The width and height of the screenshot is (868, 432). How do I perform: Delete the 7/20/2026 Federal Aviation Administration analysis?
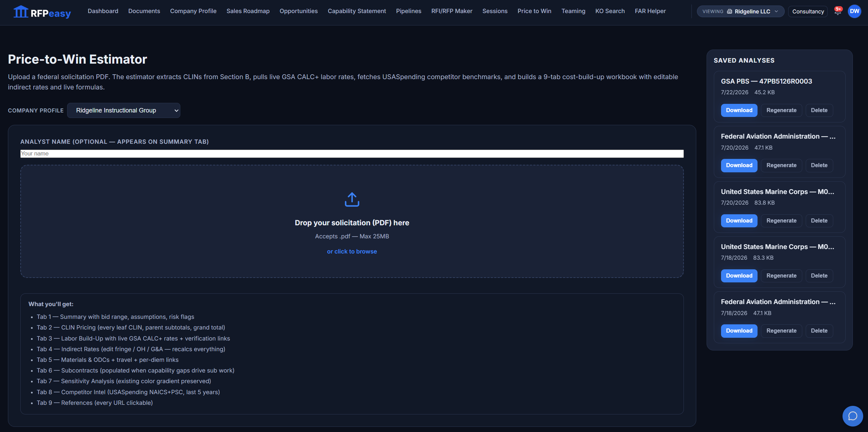click(819, 165)
